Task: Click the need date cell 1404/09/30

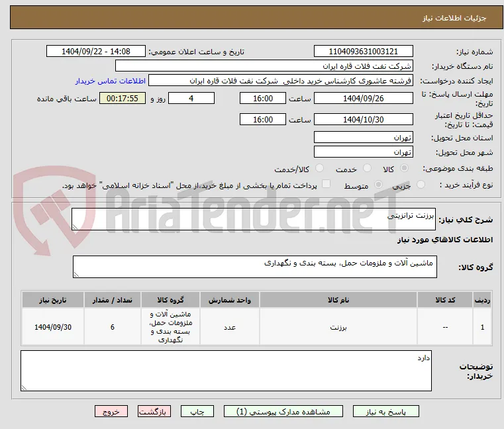Action: [x=53, y=327]
